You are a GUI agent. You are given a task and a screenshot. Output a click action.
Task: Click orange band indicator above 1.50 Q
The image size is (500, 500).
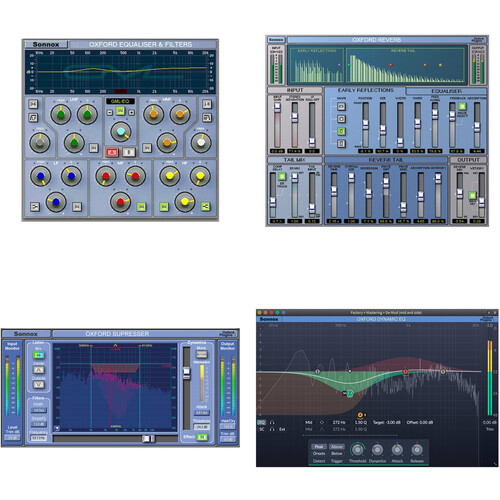point(360,415)
